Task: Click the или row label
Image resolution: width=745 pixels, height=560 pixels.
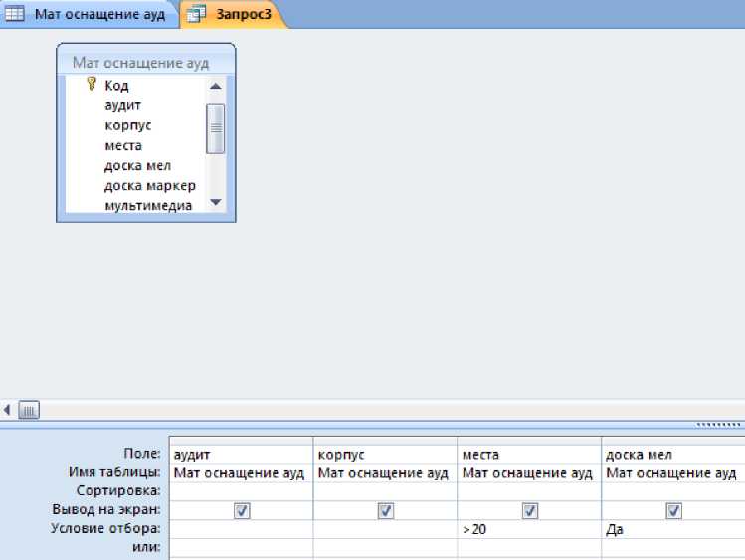Action: [x=146, y=547]
